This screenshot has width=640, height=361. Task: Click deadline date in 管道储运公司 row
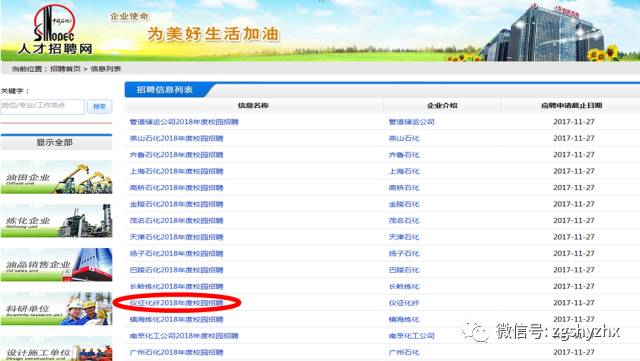tap(574, 122)
